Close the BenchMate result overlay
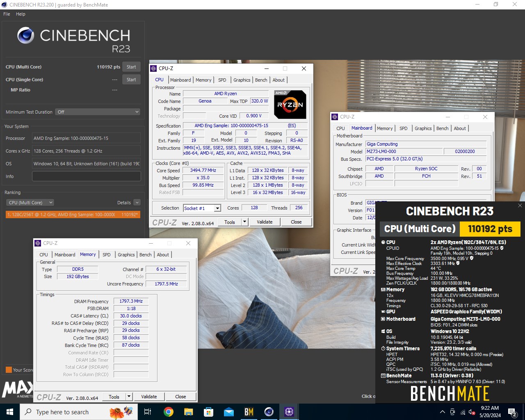 coord(520,205)
